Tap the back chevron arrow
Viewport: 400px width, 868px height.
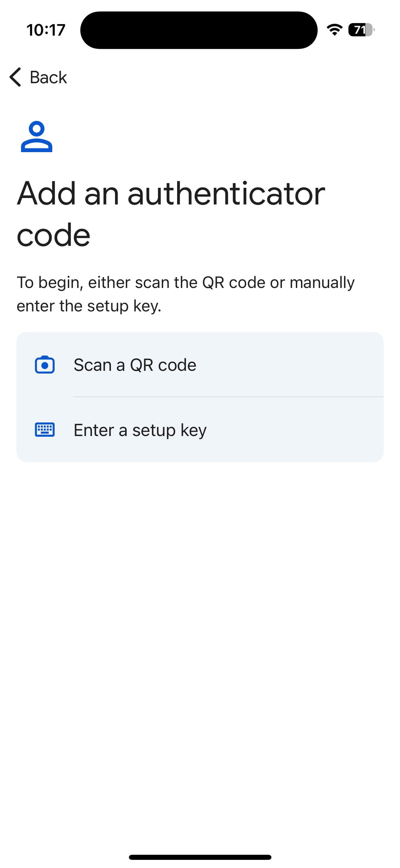point(16,77)
